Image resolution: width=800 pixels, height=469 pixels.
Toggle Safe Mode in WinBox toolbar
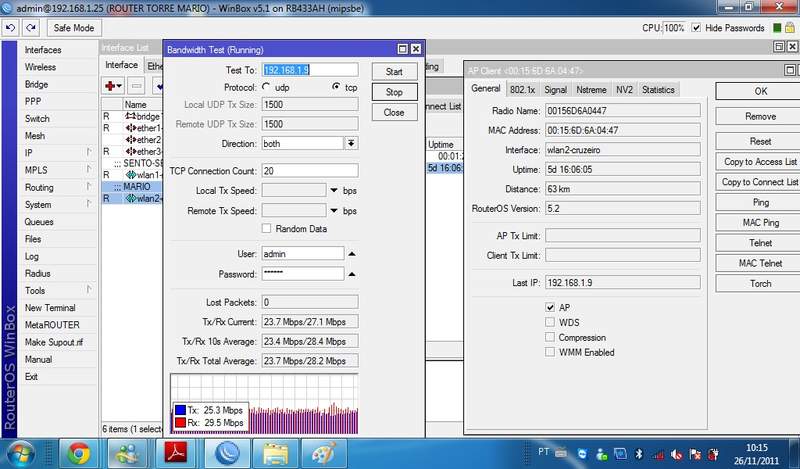click(74, 28)
